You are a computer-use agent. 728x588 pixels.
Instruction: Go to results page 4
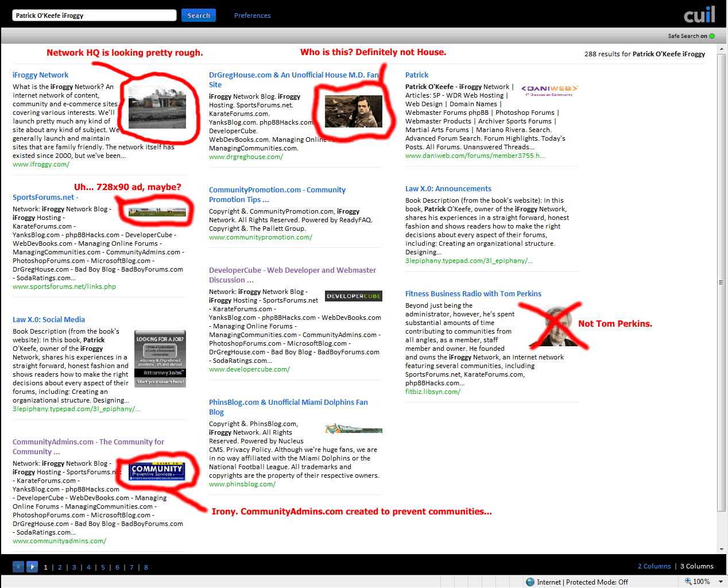88,567
